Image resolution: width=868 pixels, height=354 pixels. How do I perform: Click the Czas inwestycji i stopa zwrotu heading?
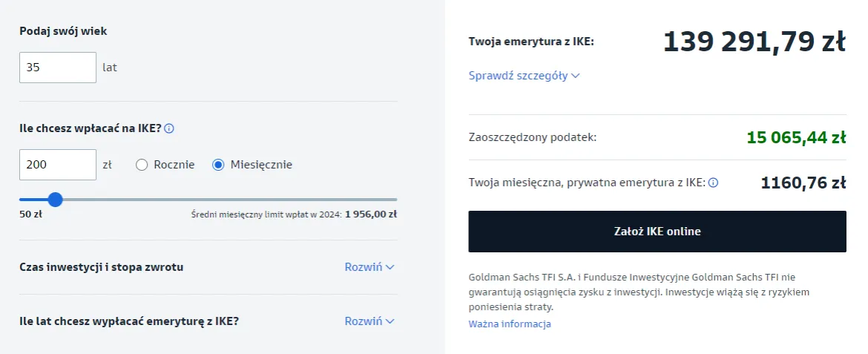(101, 267)
